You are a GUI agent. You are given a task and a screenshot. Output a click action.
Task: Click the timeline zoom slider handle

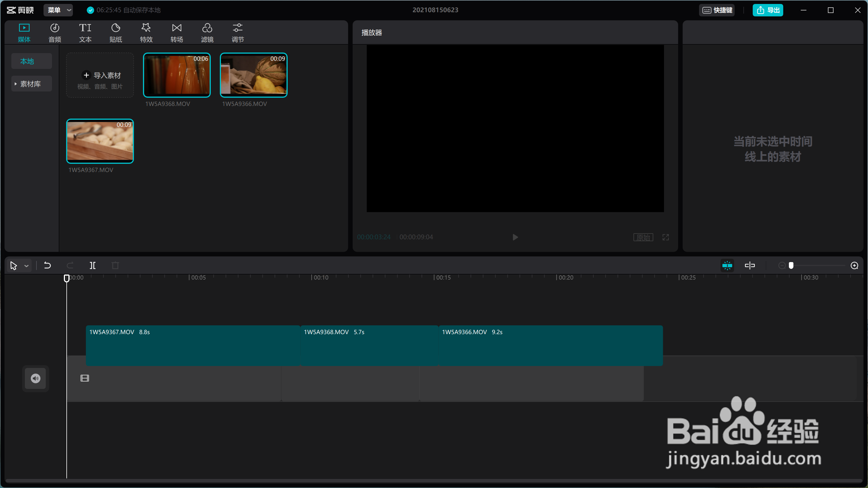click(791, 265)
